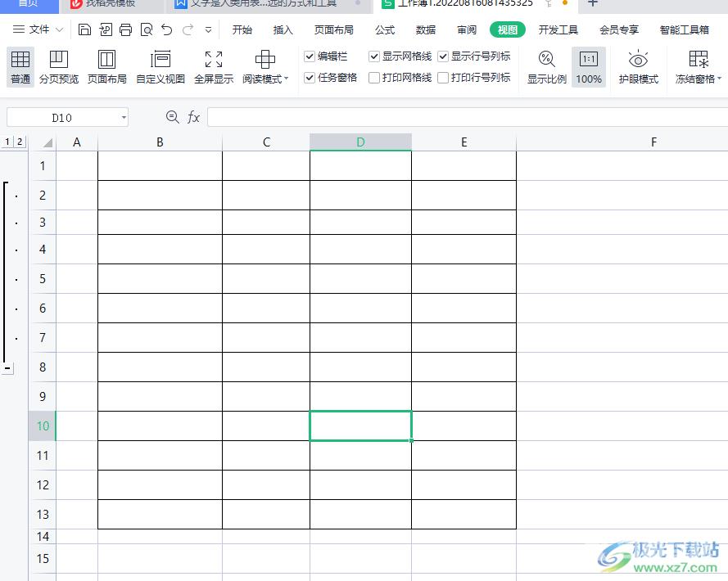Select column D header
The image size is (728, 581).
[361, 142]
